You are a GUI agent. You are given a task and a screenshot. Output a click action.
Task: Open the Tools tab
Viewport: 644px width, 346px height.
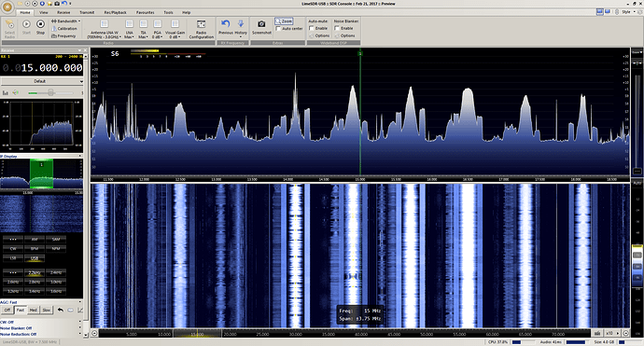(168, 12)
